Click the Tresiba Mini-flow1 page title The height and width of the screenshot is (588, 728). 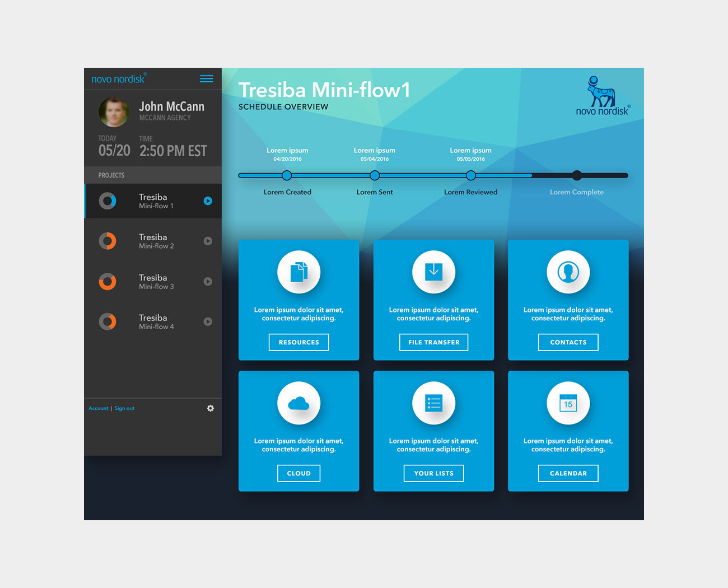click(x=324, y=90)
